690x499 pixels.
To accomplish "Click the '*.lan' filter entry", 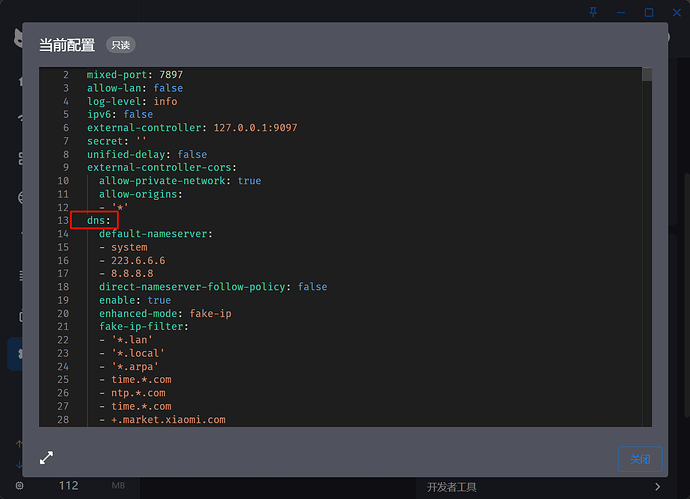I will click(x=132, y=340).
